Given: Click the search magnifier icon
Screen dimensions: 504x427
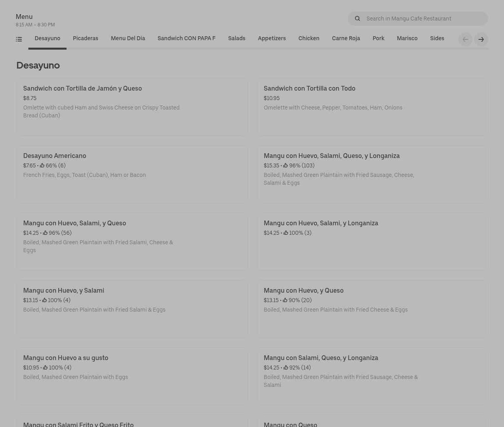Looking at the screenshot, I should [358, 19].
